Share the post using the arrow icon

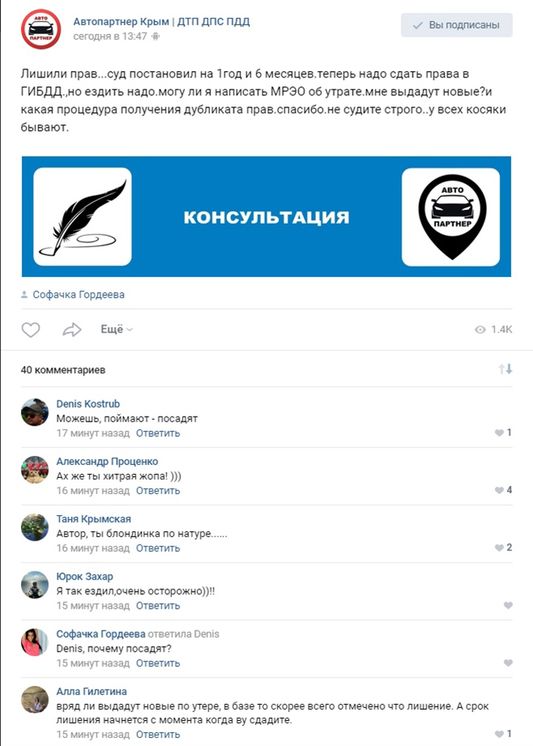(x=72, y=330)
